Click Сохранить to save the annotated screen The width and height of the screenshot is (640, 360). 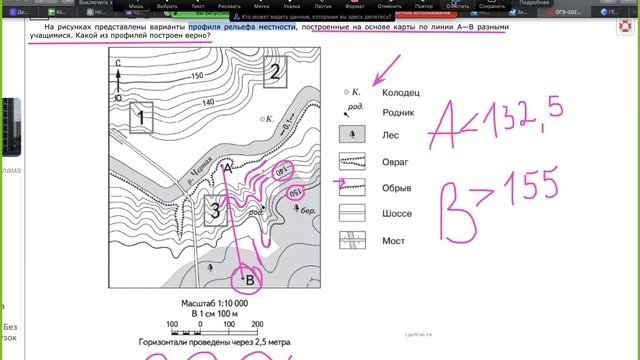point(491,5)
